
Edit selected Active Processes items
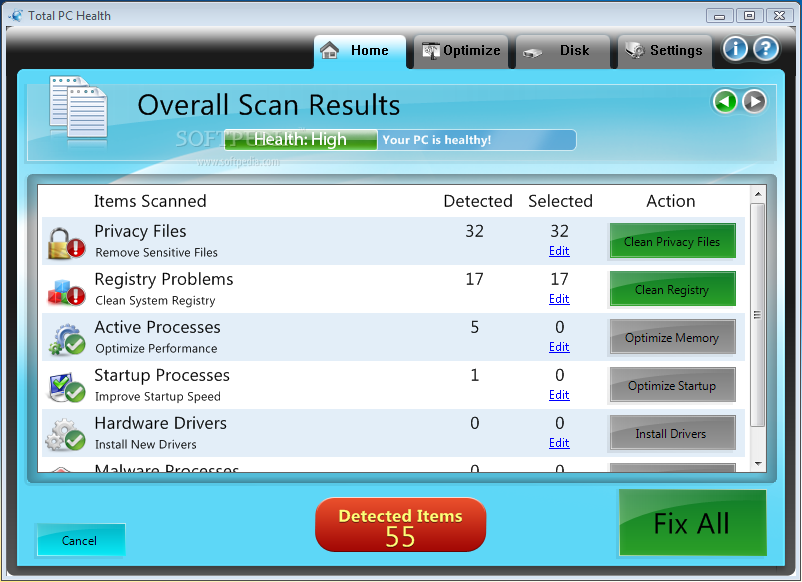[559, 347]
